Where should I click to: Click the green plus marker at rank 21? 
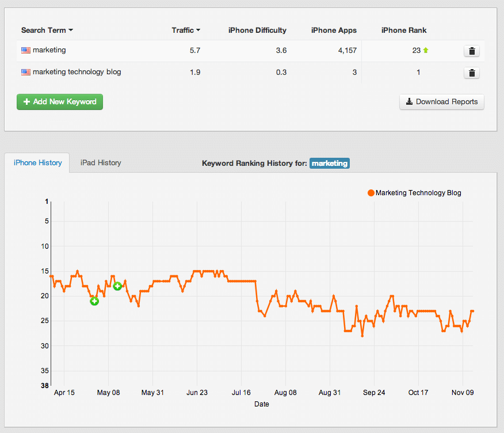(x=94, y=301)
